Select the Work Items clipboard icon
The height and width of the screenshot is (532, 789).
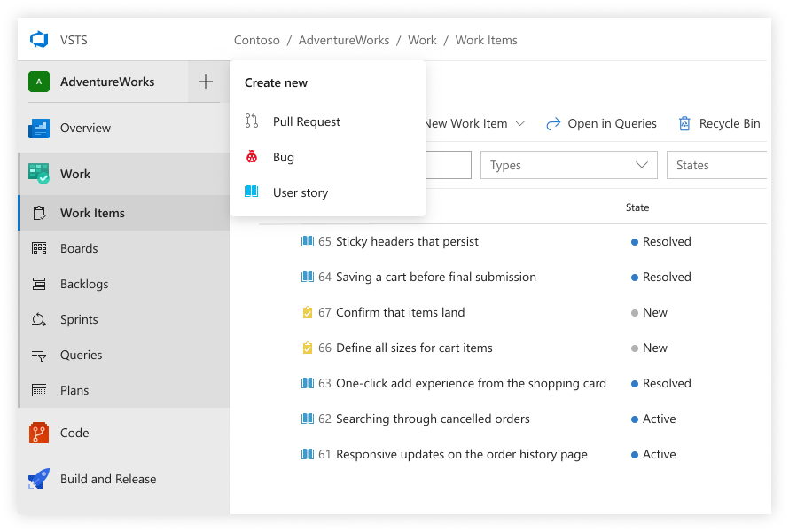tap(39, 213)
